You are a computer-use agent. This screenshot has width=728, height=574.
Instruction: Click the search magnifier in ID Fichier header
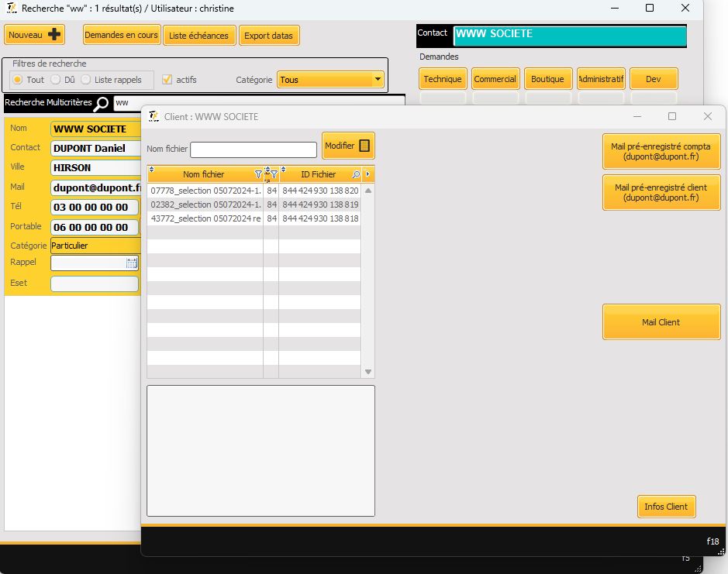[356, 174]
